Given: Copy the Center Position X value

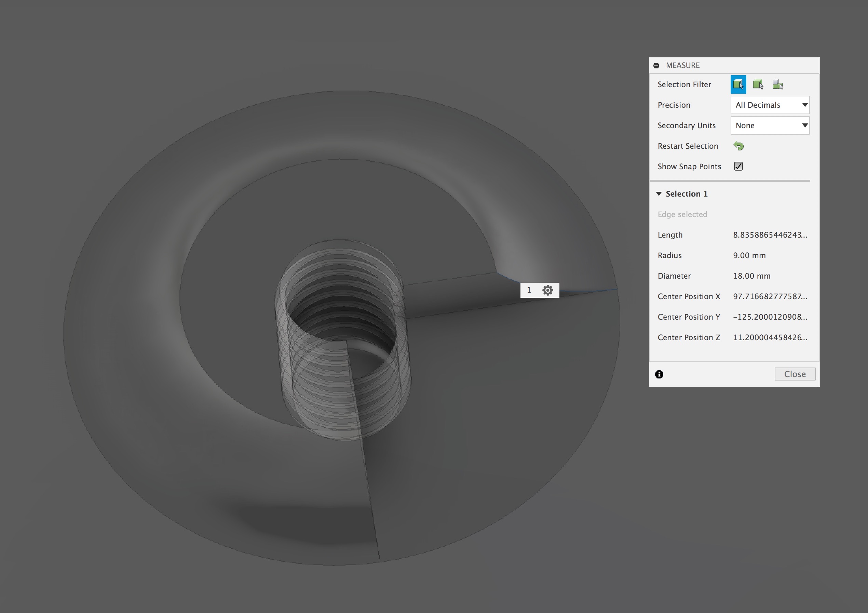Looking at the screenshot, I should point(770,296).
